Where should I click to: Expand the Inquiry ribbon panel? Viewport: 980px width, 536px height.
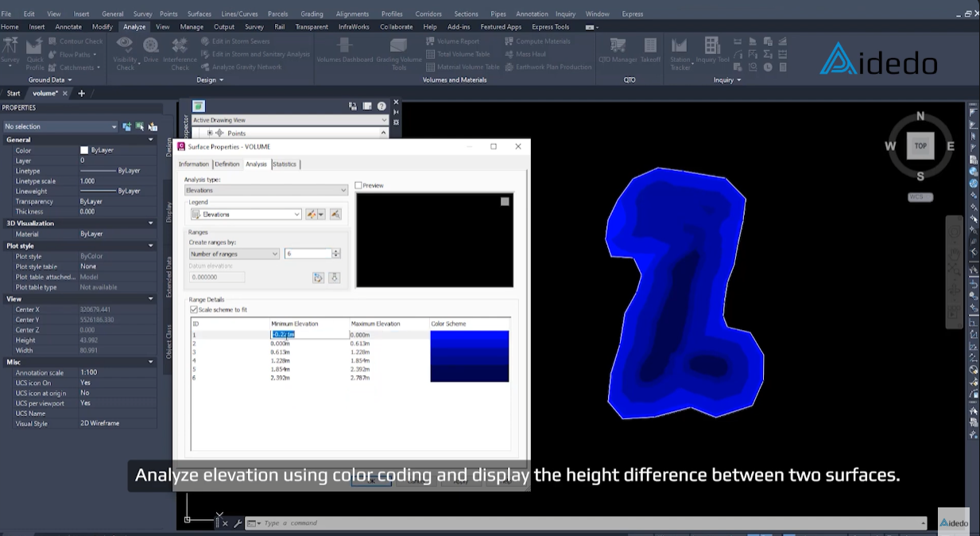[x=727, y=80]
